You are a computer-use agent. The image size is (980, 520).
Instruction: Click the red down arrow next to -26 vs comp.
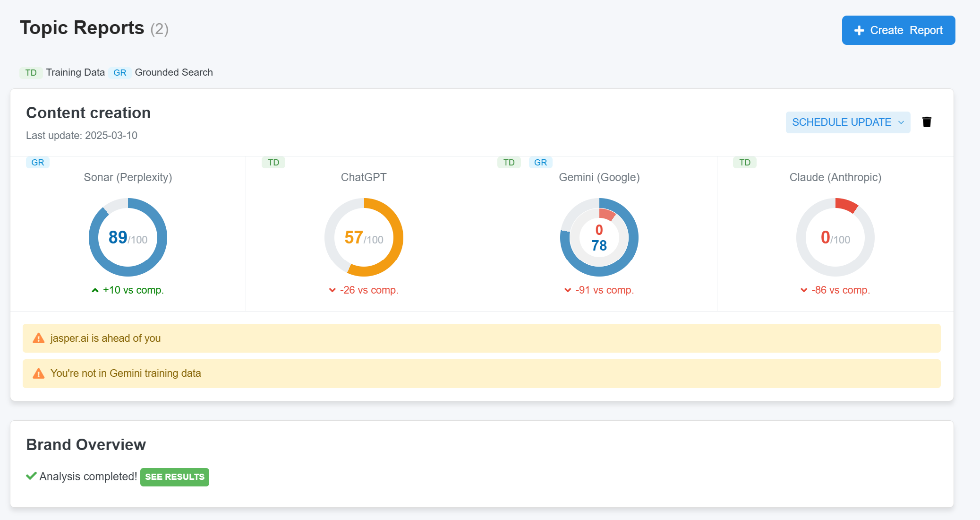(332, 290)
